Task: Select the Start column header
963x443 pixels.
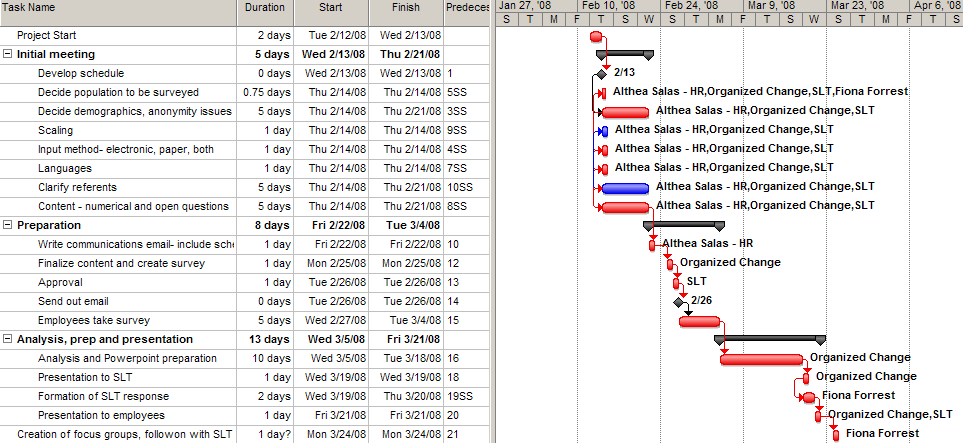Action: point(331,8)
